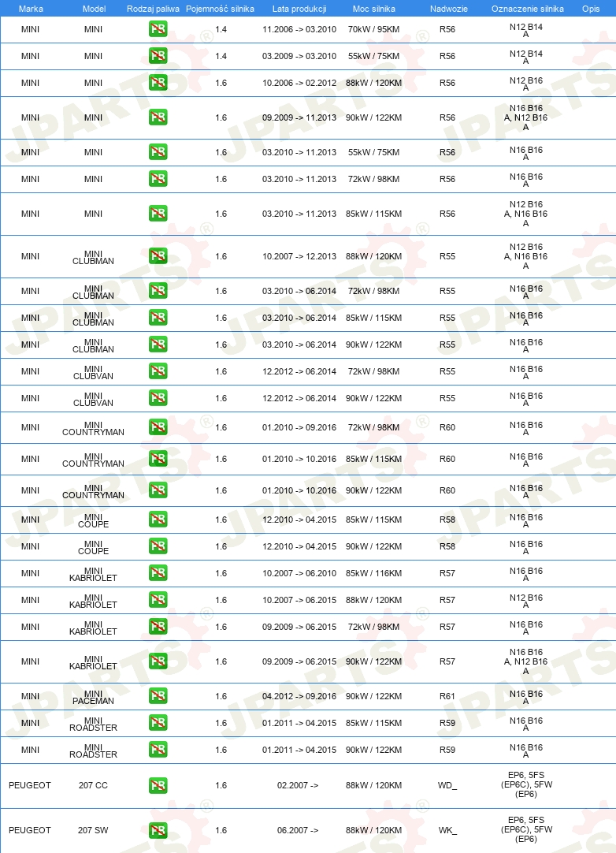This screenshot has width=616, height=853.
Task: Select PEUGEOT brand cell in 207 CC row
Action: click(30, 785)
